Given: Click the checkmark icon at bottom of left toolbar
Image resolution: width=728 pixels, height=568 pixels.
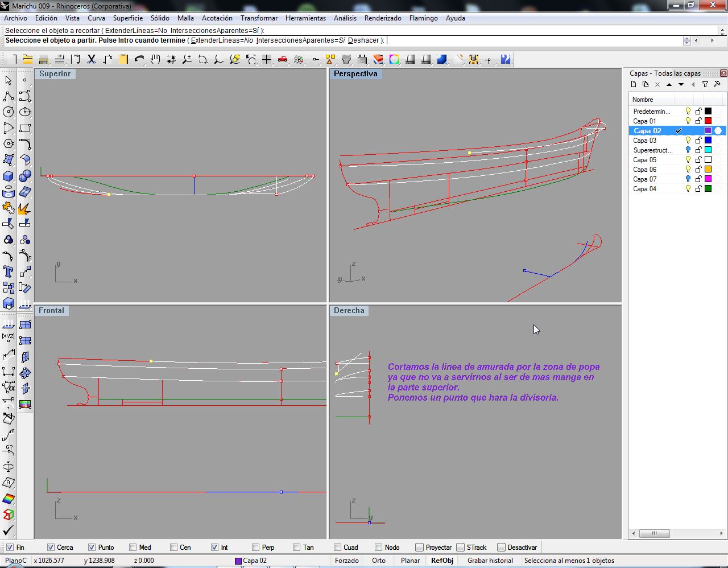Looking at the screenshot, I should pyautogui.click(x=9, y=530).
